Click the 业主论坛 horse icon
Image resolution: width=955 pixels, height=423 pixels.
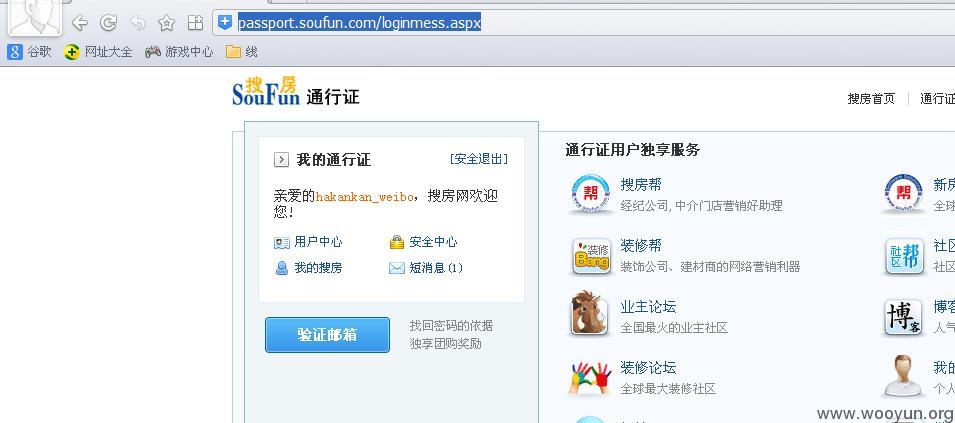[x=590, y=314]
